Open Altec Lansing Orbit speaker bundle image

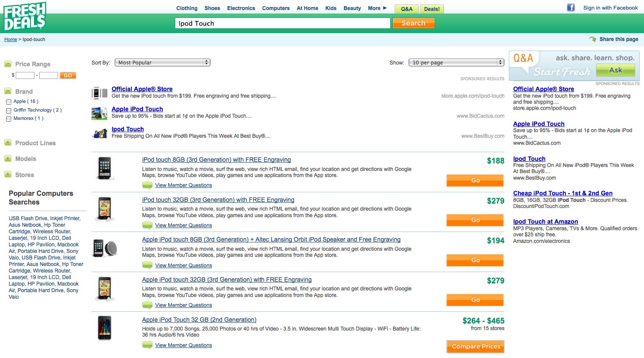(106, 248)
